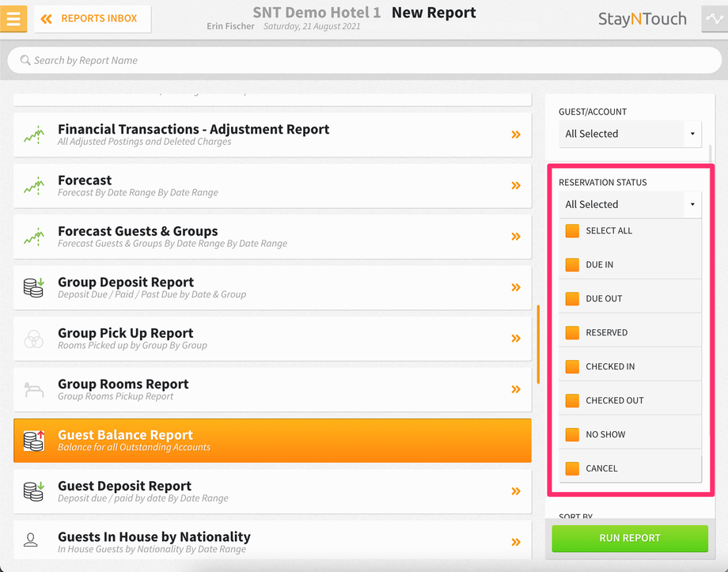Open Guest Deposit Report via double arrows
The width and height of the screenshot is (728, 572).
516,491
